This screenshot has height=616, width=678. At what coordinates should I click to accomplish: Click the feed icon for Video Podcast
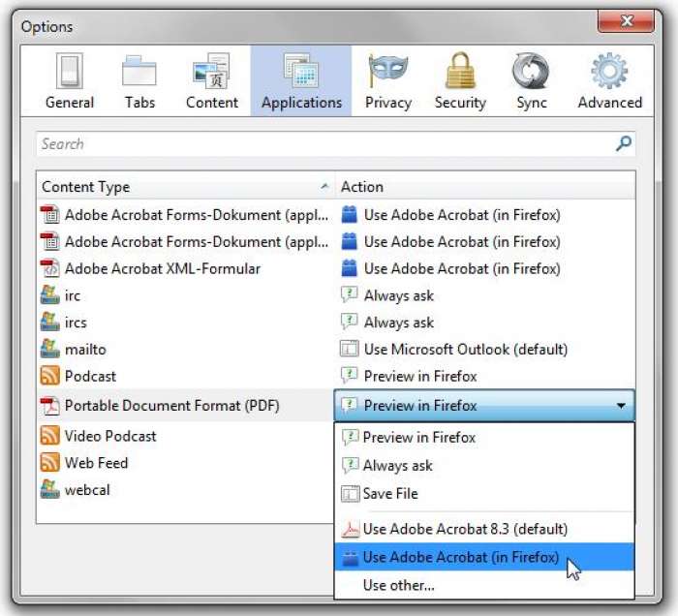49,436
